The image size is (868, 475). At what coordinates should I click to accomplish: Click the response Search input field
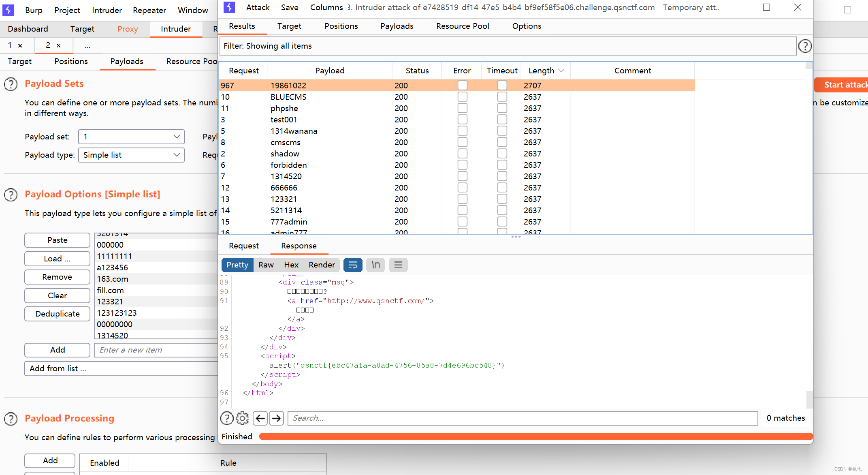pos(523,418)
